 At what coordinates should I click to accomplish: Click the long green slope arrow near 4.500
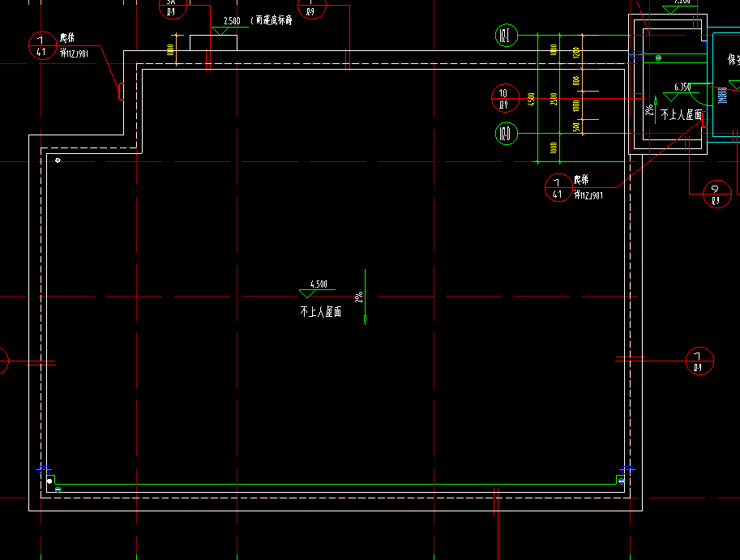tap(366, 297)
